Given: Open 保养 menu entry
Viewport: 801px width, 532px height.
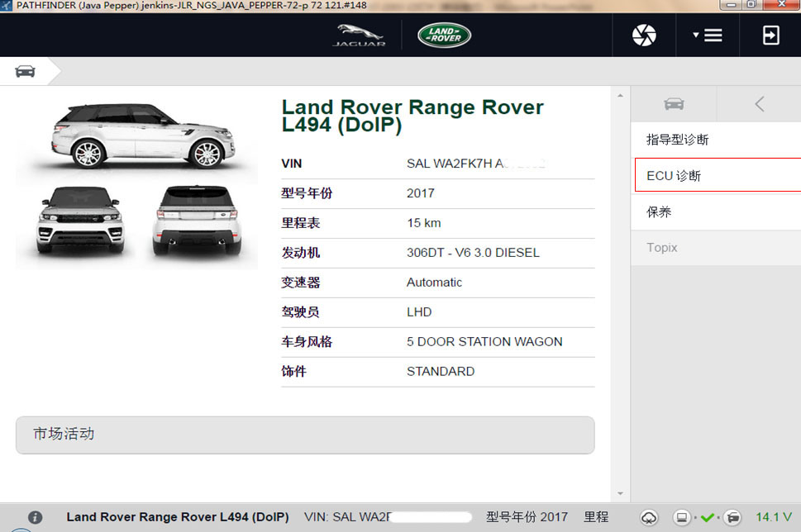Looking at the screenshot, I should [716, 211].
